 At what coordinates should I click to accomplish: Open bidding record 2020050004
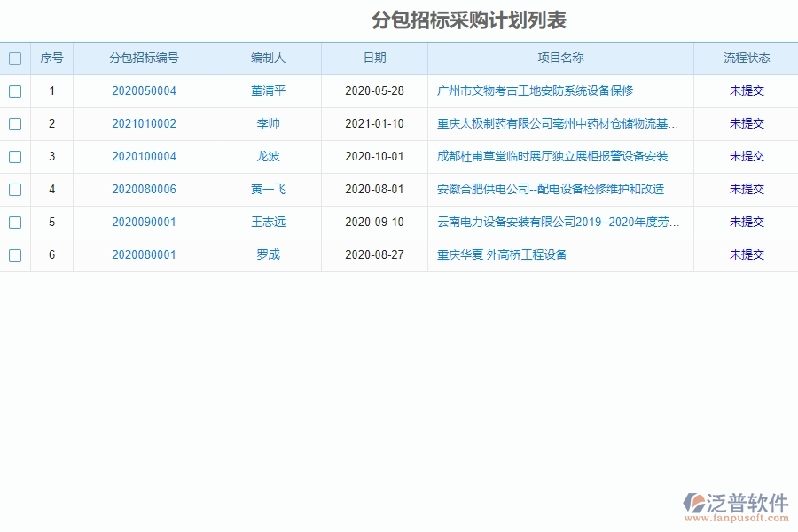pyautogui.click(x=144, y=90)
